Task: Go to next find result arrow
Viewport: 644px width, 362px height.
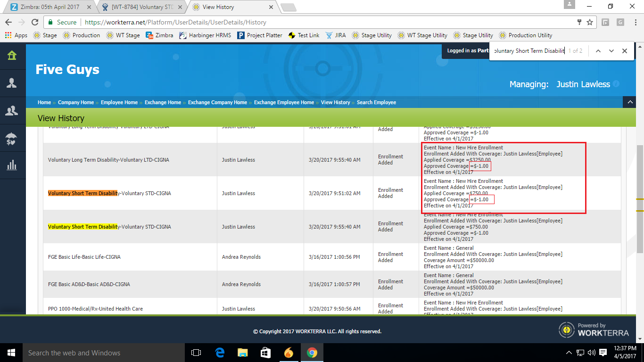Action: (611, 51)
